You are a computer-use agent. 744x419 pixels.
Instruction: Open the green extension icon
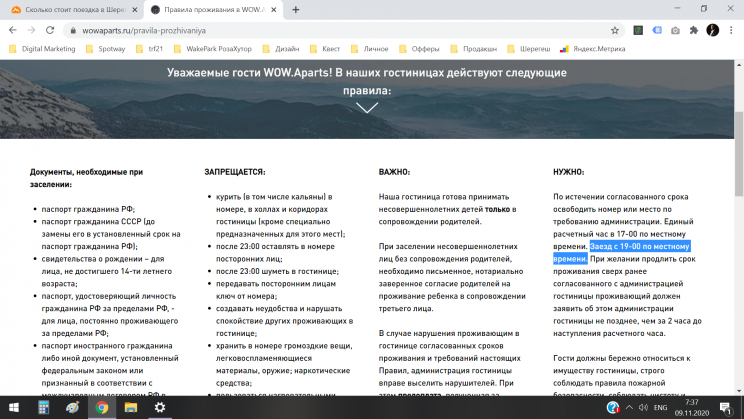click(638, 30)
